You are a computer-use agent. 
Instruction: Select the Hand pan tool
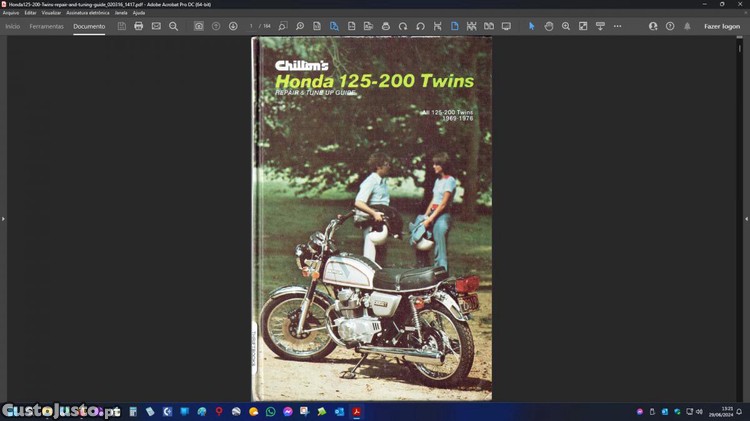click(549, 26)
